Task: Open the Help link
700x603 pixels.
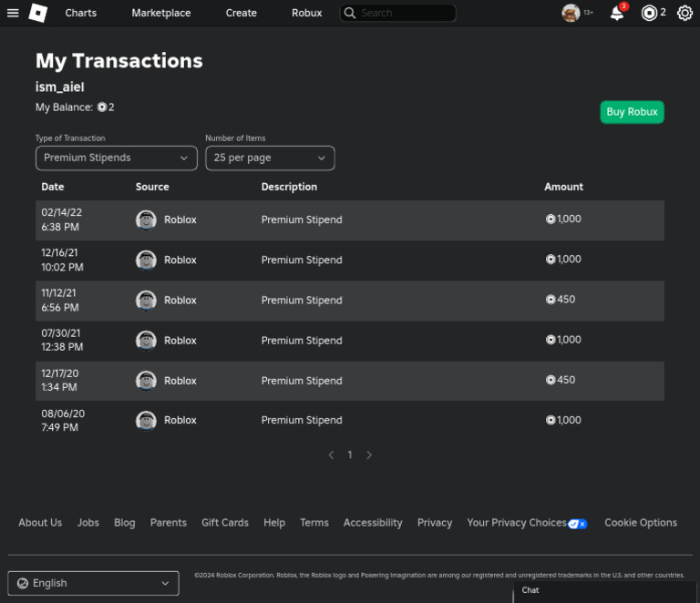Action: [x=274, y=523]
